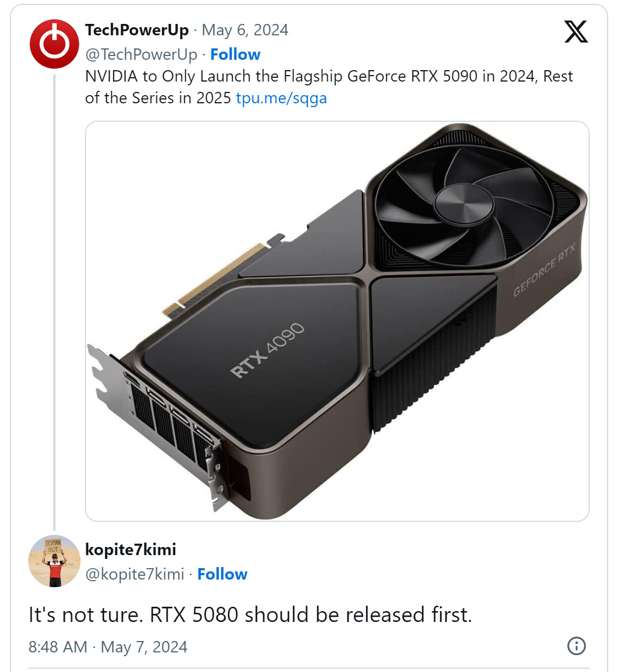Screen dimensions: 618x672
Task: Click the @kopite7kimi handle
Action: point(135,574)
